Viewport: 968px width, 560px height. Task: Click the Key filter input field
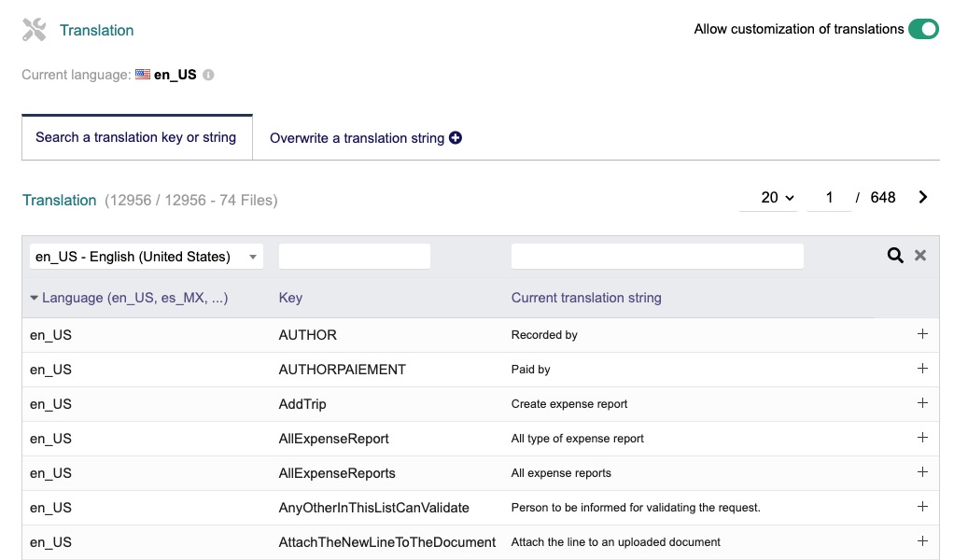(355, 256)
